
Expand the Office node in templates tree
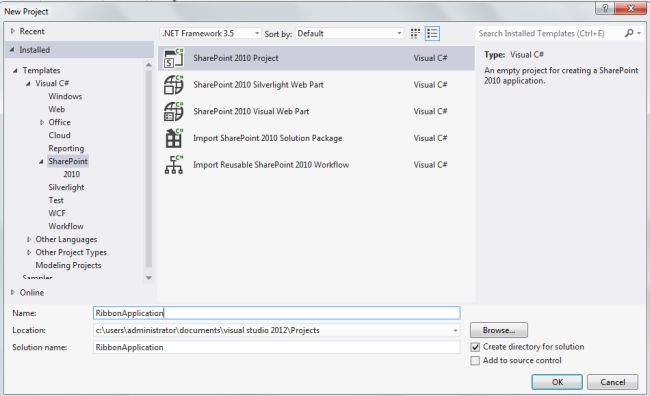coord(42,122)
